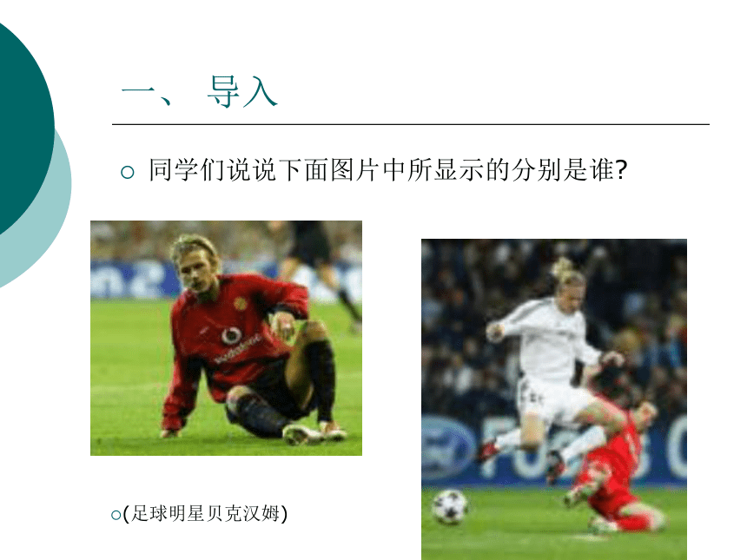
Task: Click the soccer ball in the right photo
Action: (449, 508)
